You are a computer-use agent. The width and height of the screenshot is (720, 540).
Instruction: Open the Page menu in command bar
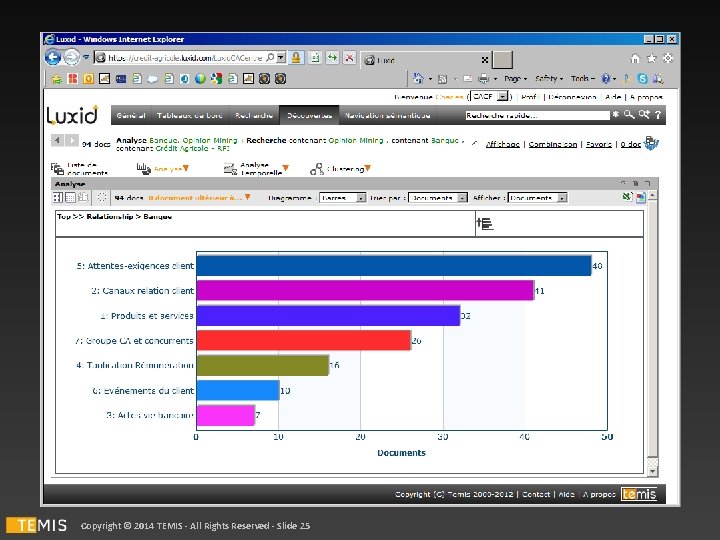point(515,79)
